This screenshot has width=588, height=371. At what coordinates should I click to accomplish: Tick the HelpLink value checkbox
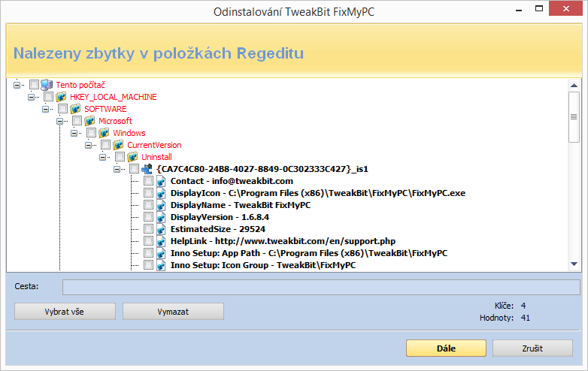coord(148,241)
